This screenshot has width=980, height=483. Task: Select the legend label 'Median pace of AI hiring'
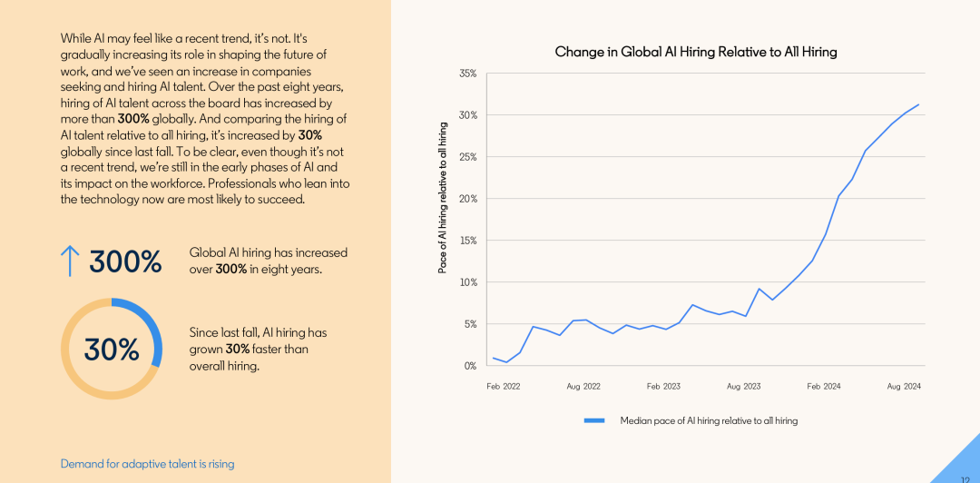tap(708, 421)
